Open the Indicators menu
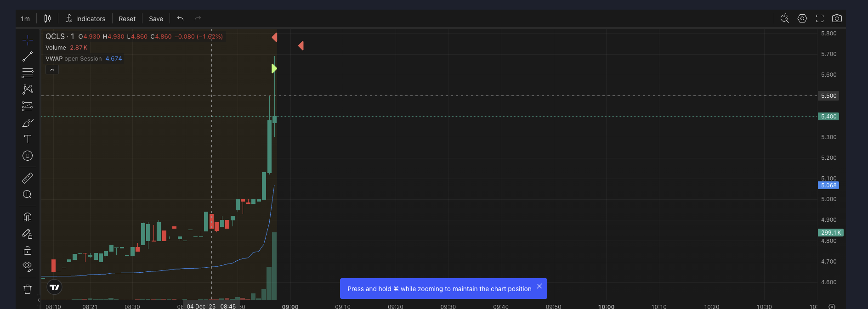 85,19
